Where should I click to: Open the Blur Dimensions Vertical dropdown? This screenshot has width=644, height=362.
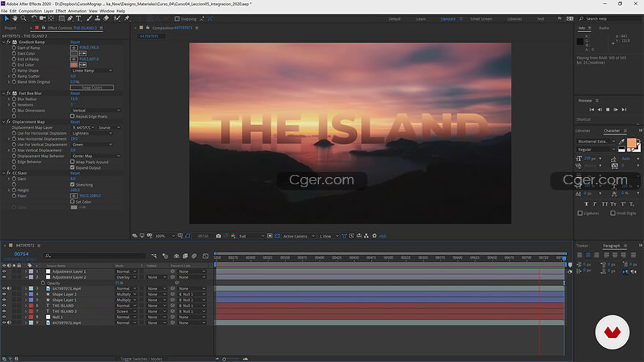tap(96, 110)
